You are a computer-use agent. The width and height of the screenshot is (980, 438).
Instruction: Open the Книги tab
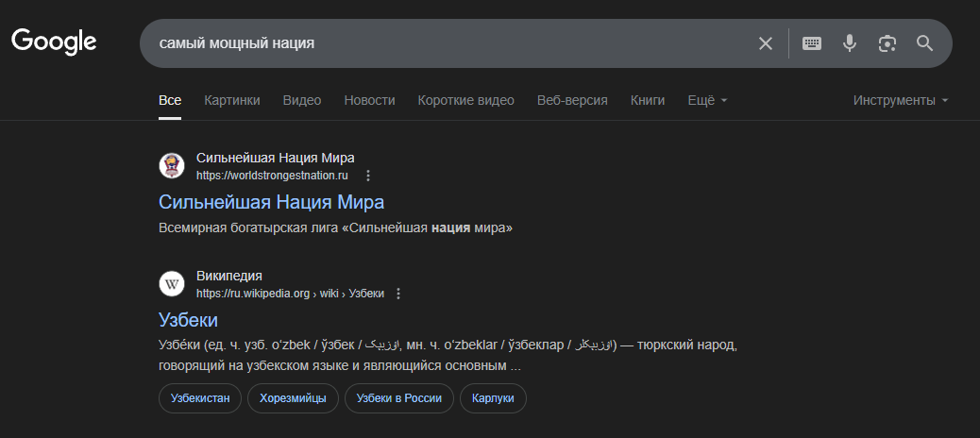pyautogui.click(x=648, y=100)
